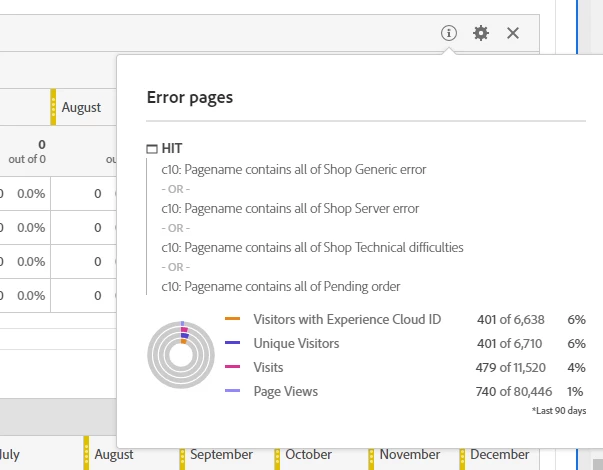The width and height of the screenshot is (603, 470).
Task: Click the HIT container label
Action: click(x=172, y=148)
